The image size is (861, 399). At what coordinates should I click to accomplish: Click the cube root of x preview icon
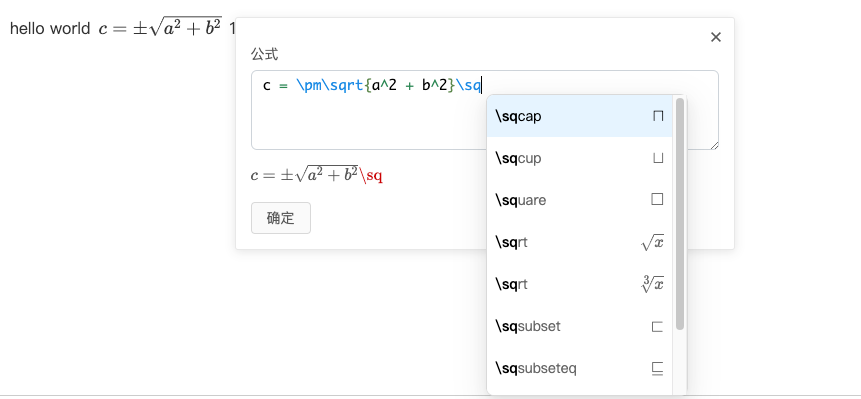[652, 284]
